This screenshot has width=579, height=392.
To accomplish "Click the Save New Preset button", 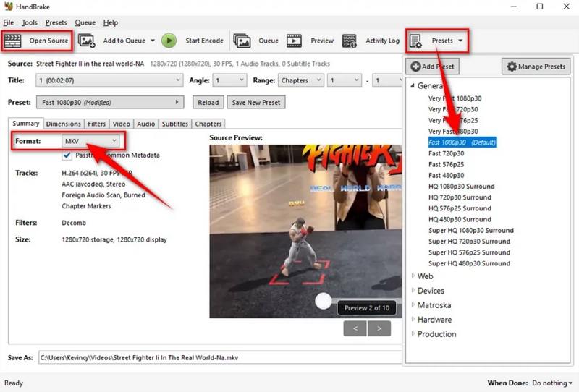I will (x=255, y=103).
